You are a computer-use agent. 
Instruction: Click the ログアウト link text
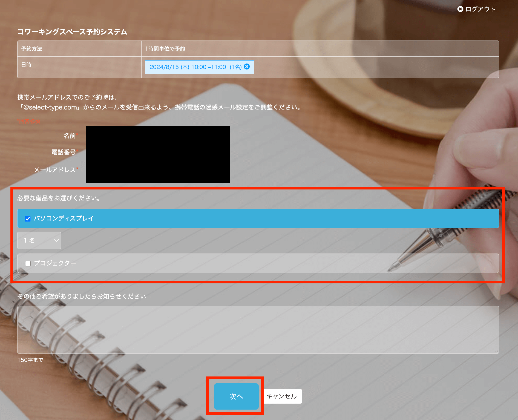click(480, 9)
